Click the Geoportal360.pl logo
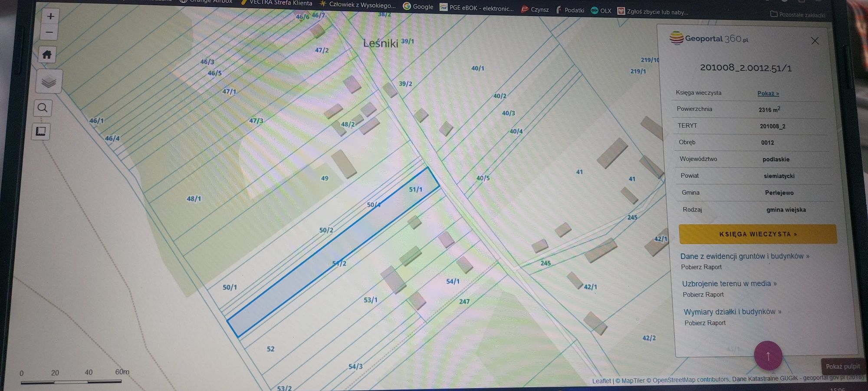 pyautogui.click(x=709, y=39)
